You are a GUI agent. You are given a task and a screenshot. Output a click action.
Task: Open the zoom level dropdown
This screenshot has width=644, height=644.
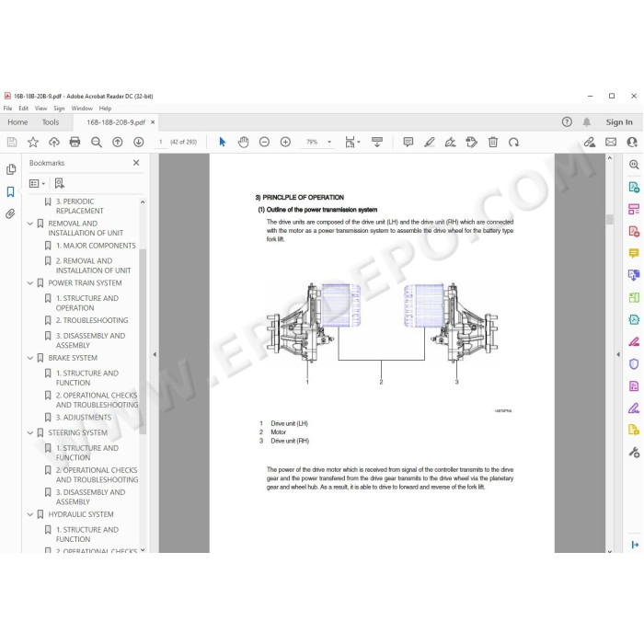click(329, 142)
